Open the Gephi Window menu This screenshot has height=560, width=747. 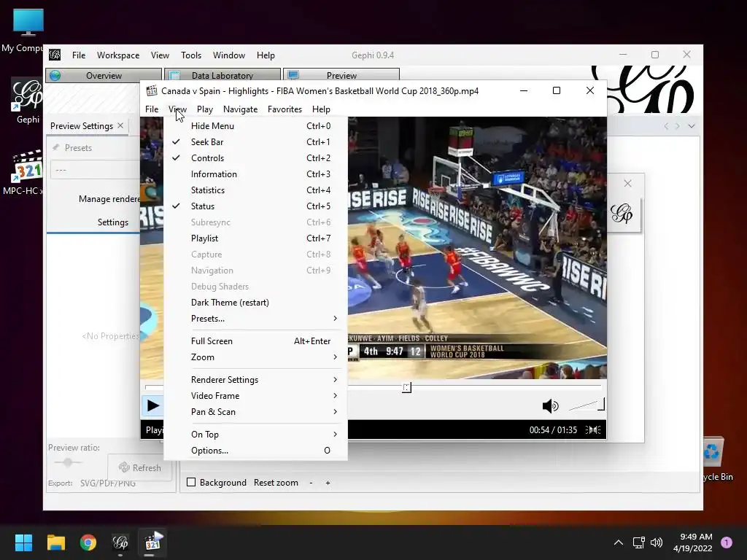click(228, 55)
